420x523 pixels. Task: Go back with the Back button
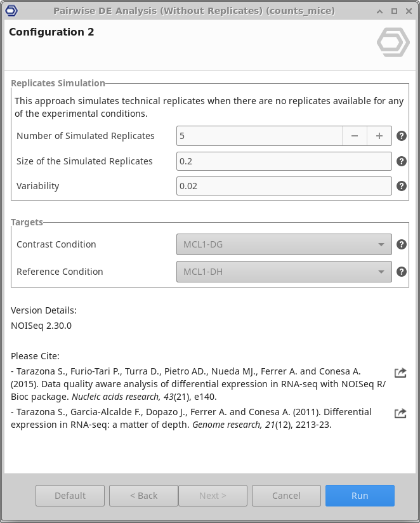pos(143,496)
